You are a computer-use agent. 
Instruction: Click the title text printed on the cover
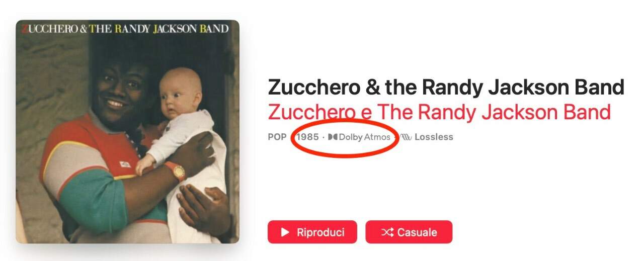tap(126, 29)
